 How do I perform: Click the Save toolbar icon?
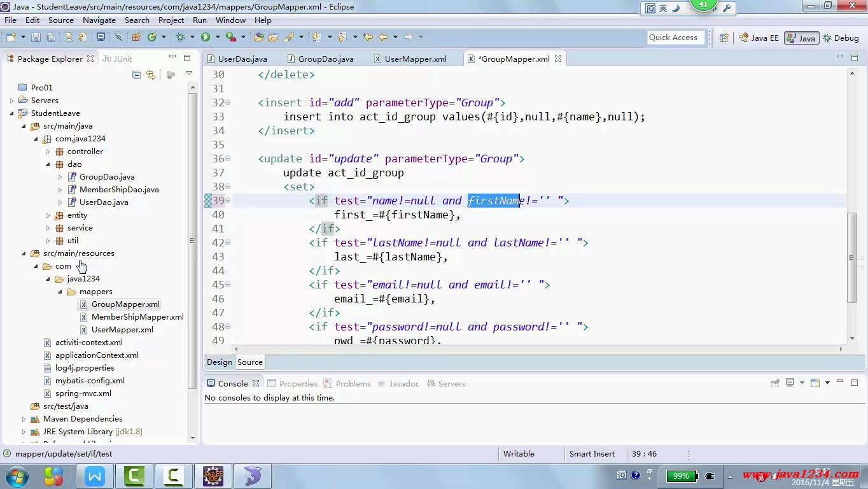[36, 38]
